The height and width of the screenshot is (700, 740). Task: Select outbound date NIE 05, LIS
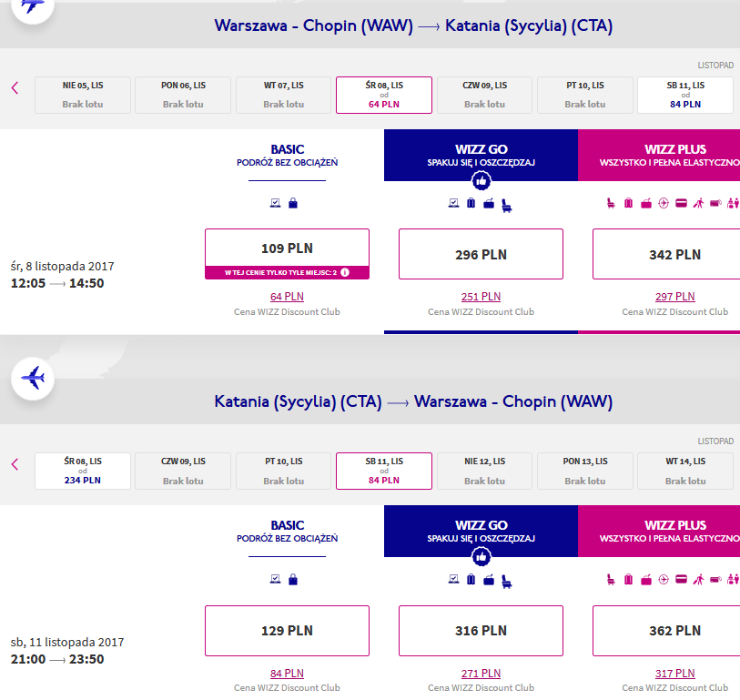83,95
